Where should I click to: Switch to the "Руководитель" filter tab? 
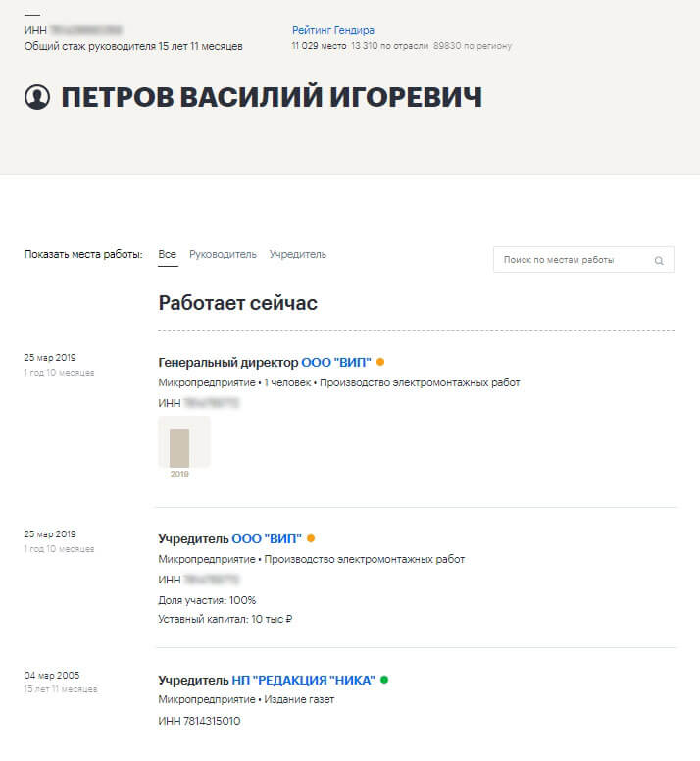(x=223, y=255)
